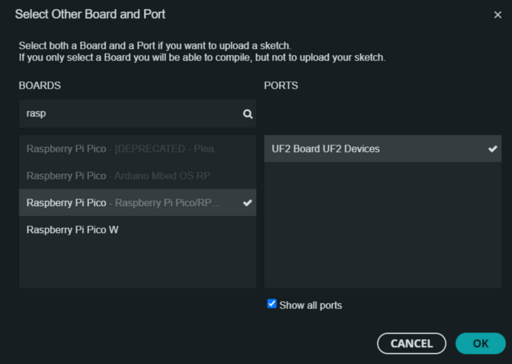Choose the Raspberry Pi Pico W board

pyautogui.click(x=137, y=230)
